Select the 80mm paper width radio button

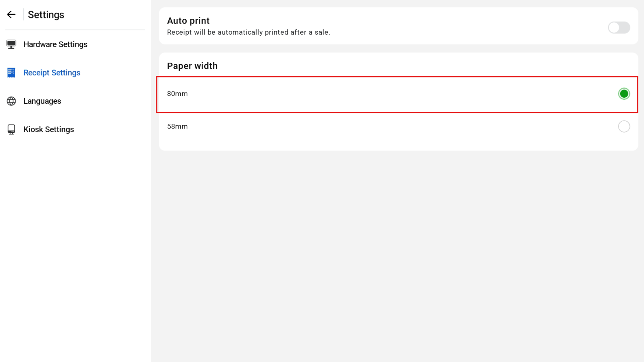point(624,94)
